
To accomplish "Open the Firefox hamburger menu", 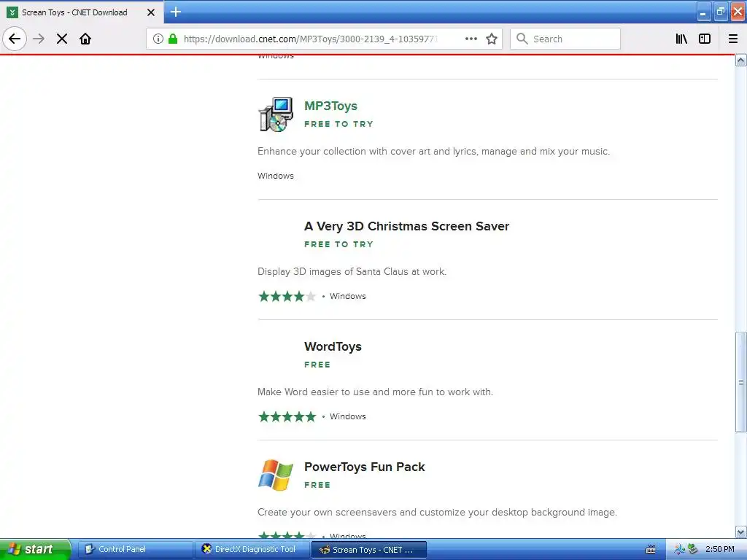I will click(x=733, y=39).
